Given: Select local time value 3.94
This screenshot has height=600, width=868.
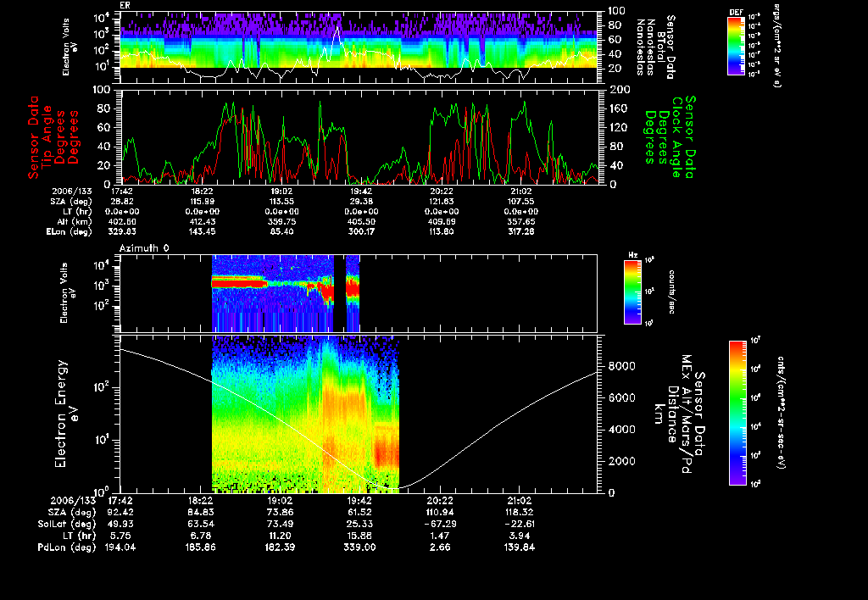Looking at the screenshot, I should pyautogui.click(x=520, y=536).
